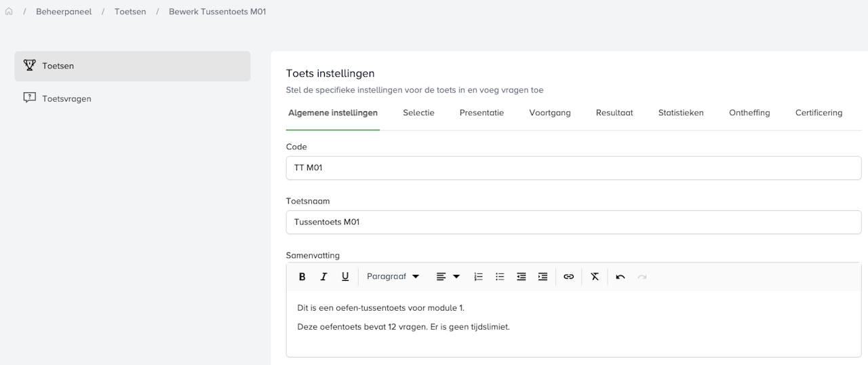
Task: Clear text formatting in editor
Action: (x=595, y=277)
